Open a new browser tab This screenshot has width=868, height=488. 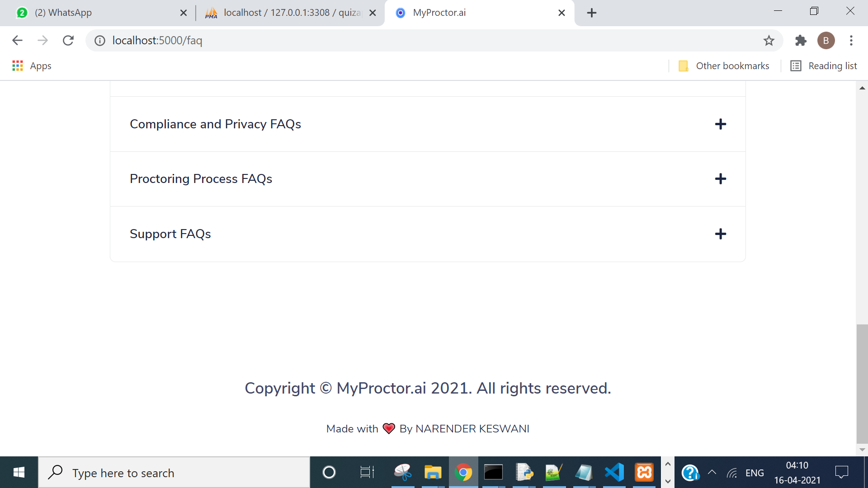pyautogui.click(x=591, y=13)
